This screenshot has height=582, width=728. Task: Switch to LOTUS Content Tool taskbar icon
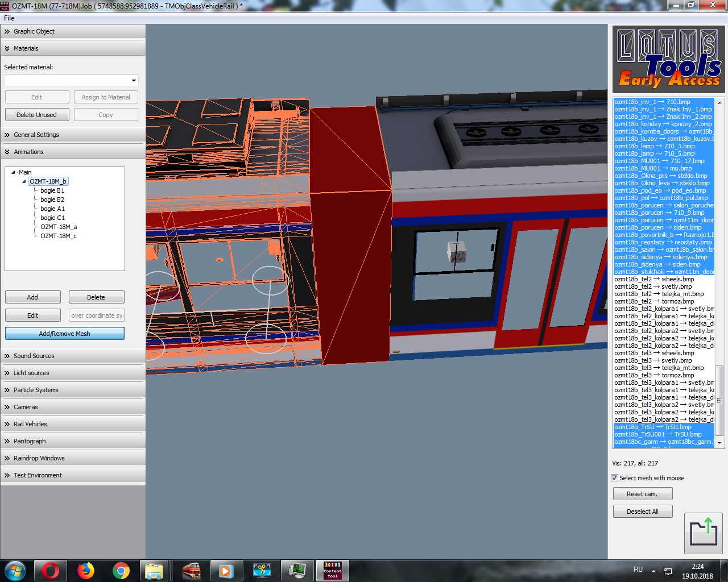click(333, 570)
